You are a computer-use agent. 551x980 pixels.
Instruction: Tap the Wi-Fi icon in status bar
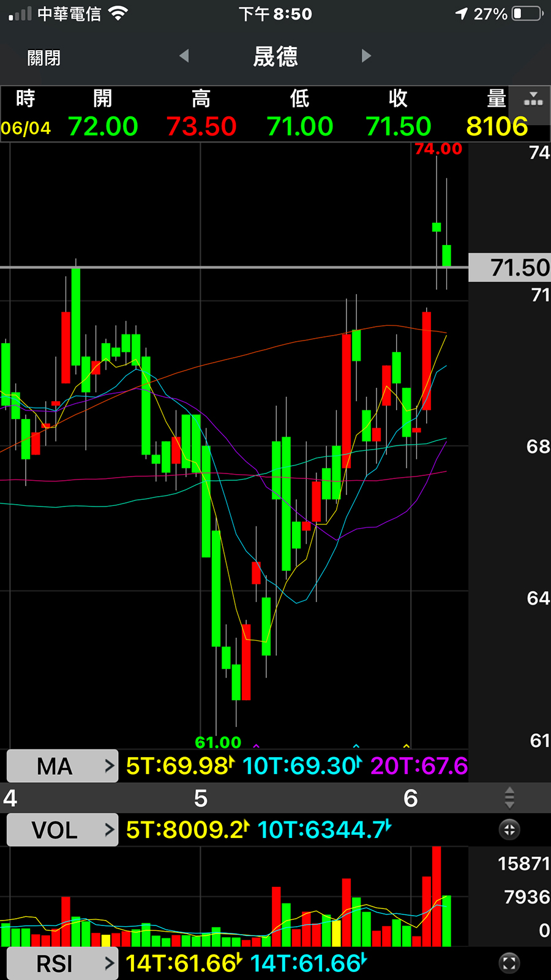(x=118, y=13)
